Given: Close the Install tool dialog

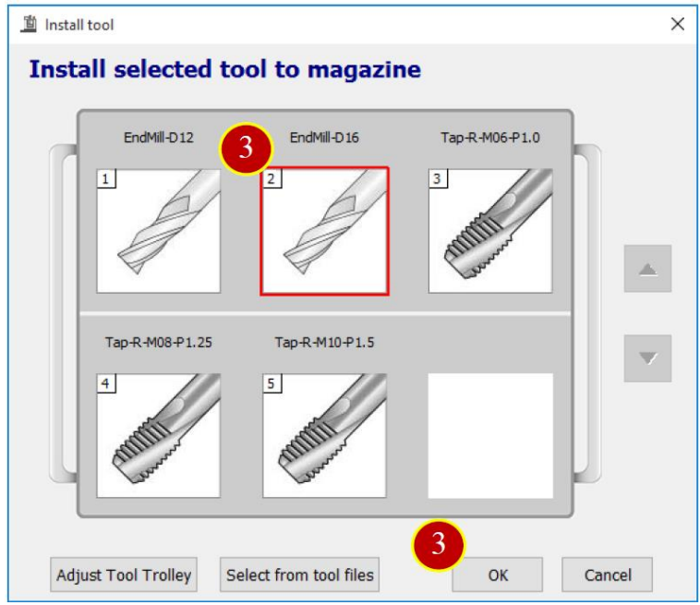Looking at the screenshot, I should point(678,24).
